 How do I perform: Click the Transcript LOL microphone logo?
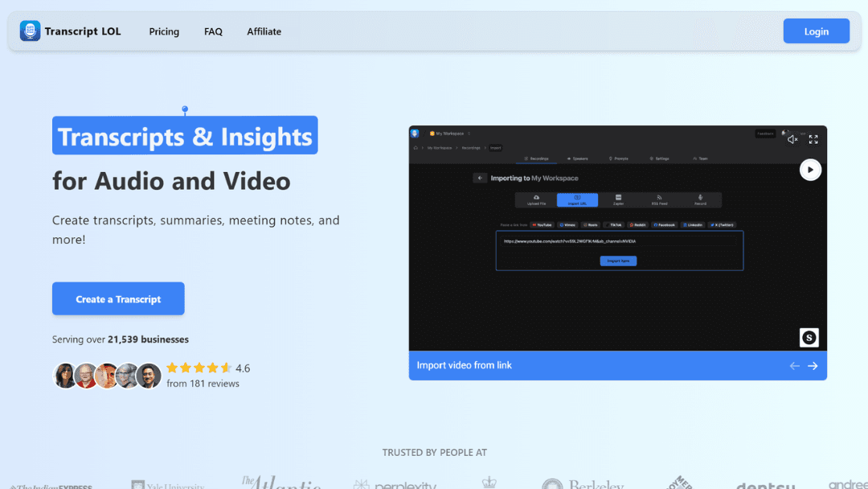click(x=31, y=31)
